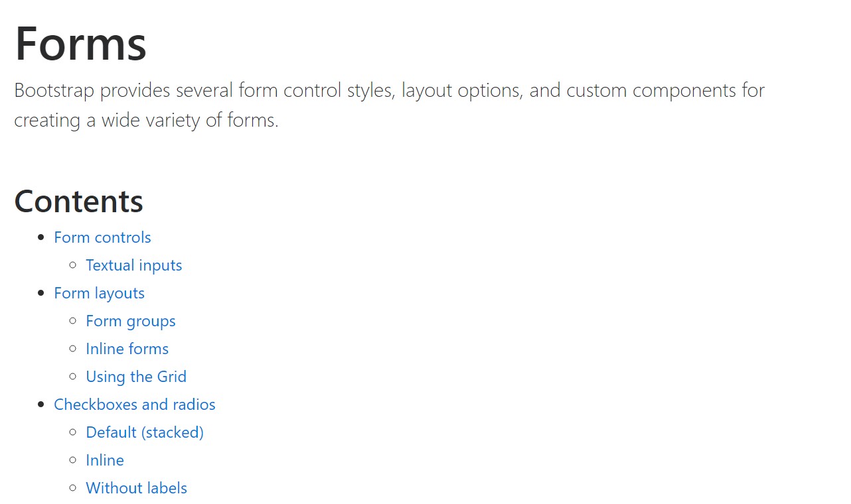This screenshot has height=504, width=851.
Task: Click the Contents section heading
Action: (78, 201)
